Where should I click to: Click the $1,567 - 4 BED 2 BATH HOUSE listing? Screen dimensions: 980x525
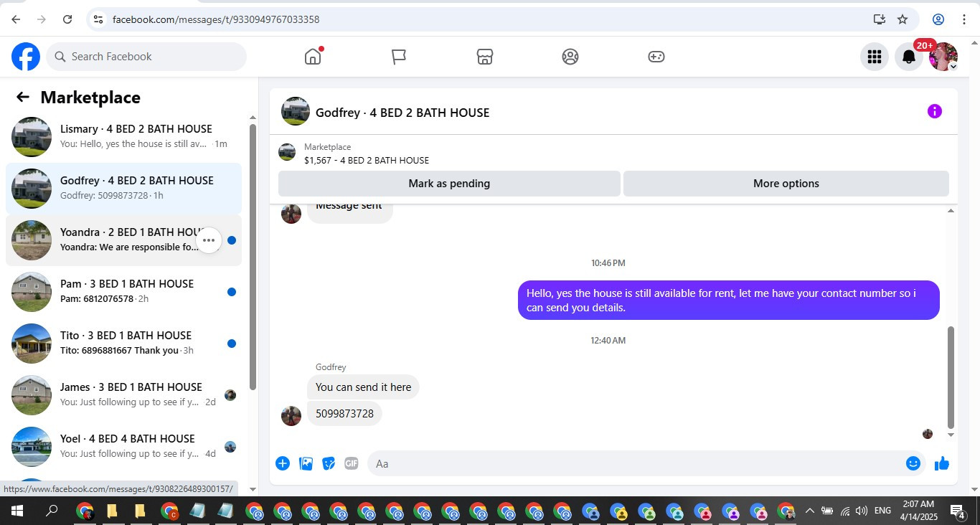(x=367, y=161)
